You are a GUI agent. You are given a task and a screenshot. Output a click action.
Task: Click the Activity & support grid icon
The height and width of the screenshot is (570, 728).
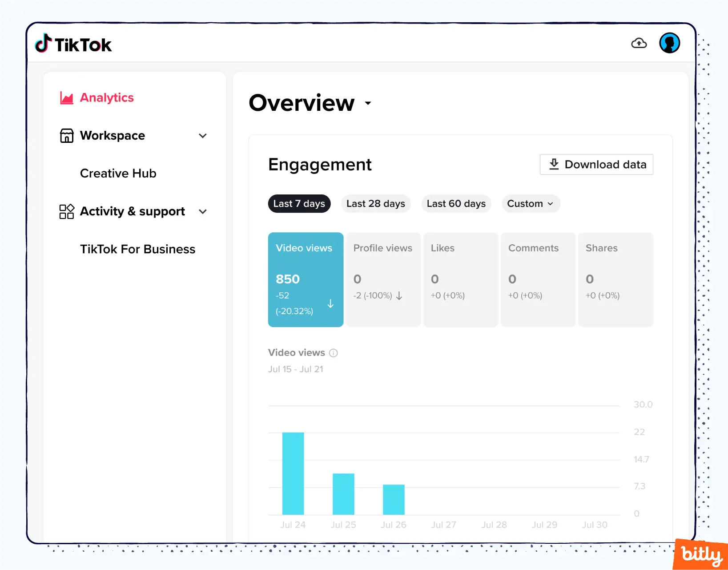pos(66,211)
